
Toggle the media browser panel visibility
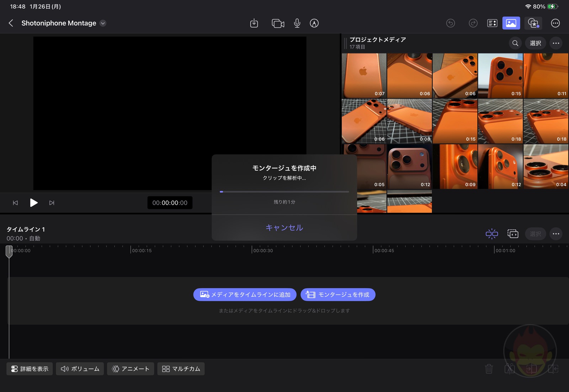[511, 23]
